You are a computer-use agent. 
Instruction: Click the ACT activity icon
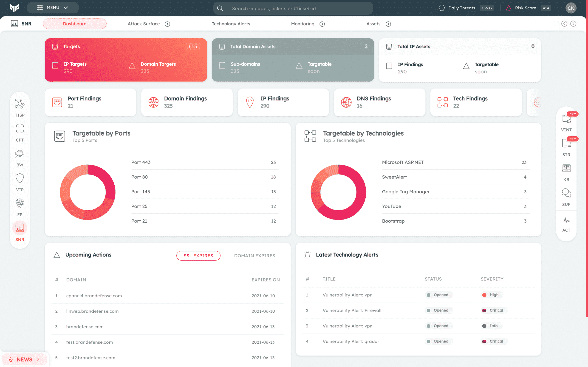pos(566,220)
